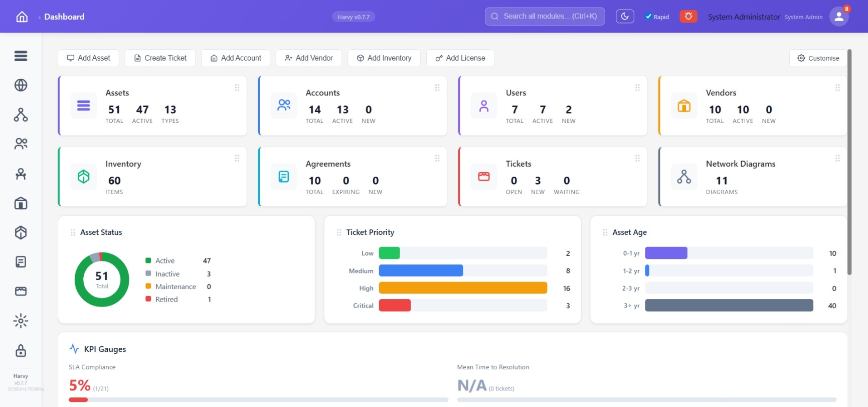868x407 pixels.
Task: Click the Add Vendor button
Action: [x=308, y=58]
